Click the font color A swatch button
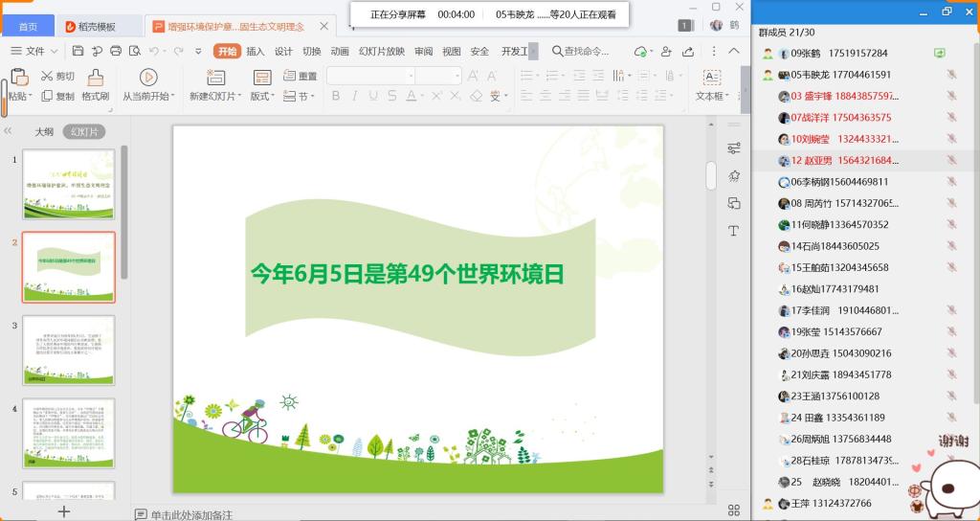This screenshot has width=980, height=521. [x=412, y=96]
